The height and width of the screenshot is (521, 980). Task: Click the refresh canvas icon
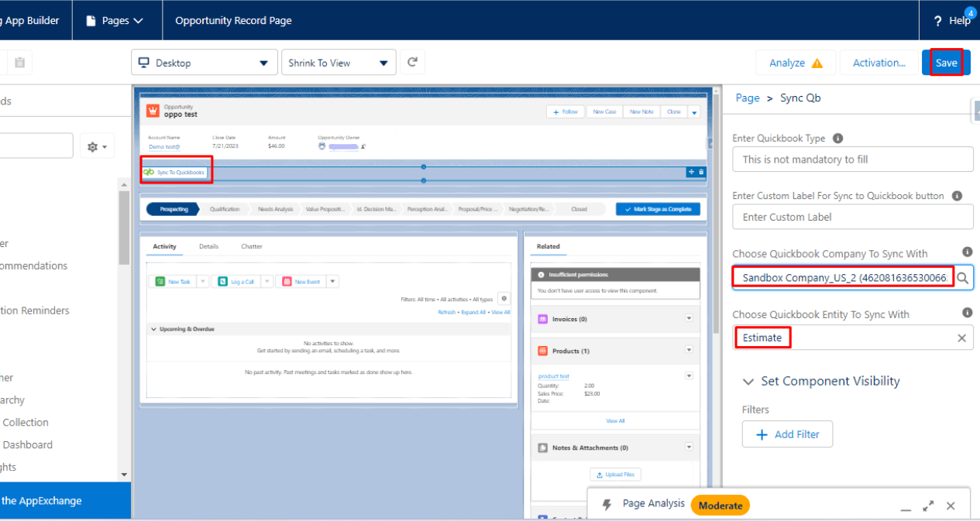point(412,63)
